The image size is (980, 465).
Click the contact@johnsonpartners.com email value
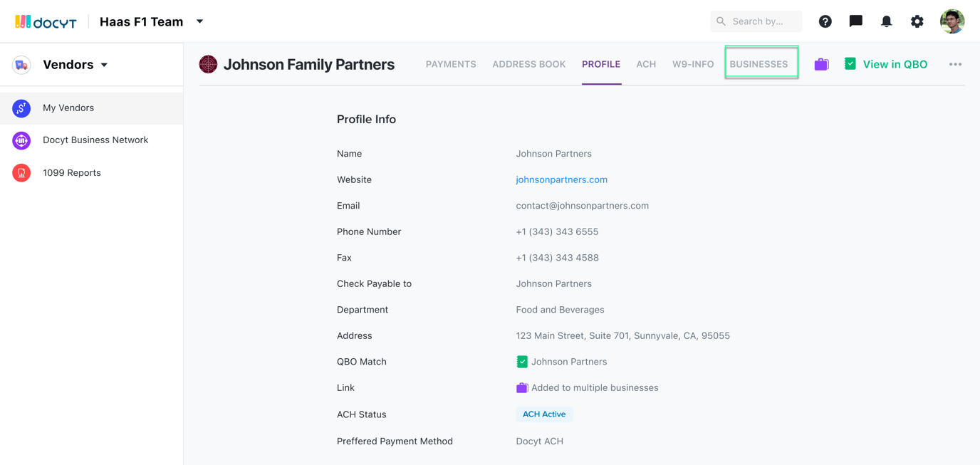click(582, 206)
